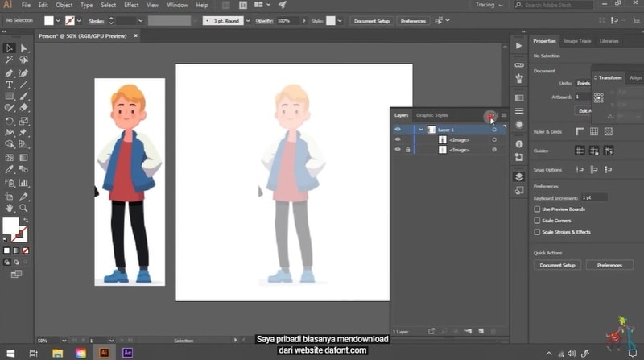Choose the Rectangle shape tool
This screenshot has width=644, height=360.
10,96
